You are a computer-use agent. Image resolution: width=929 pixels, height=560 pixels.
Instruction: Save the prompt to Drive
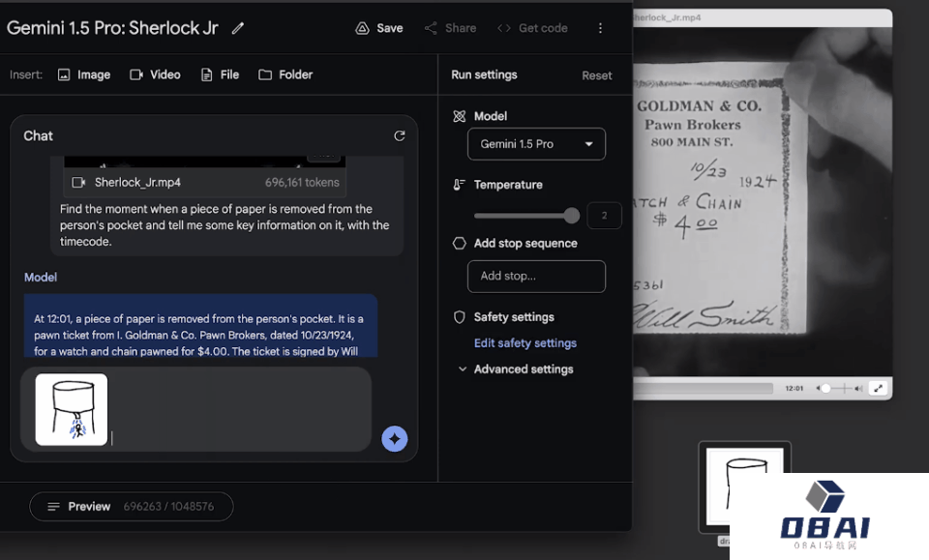pos(379,28)
